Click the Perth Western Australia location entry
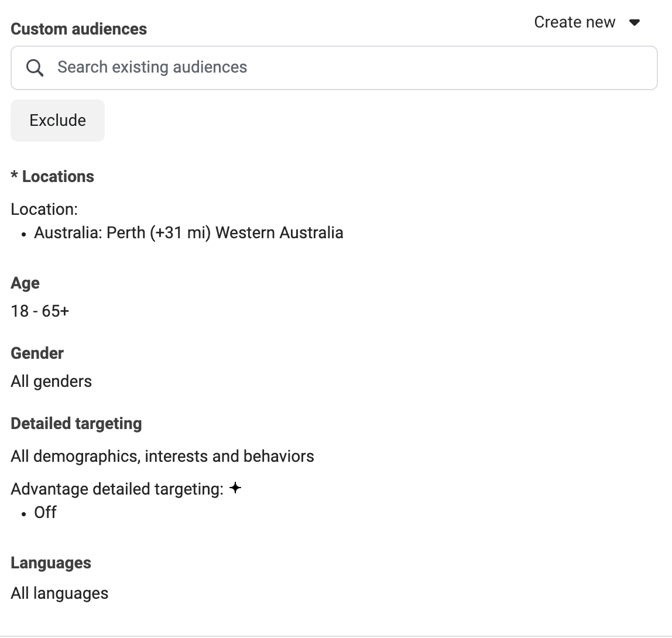The height and width of the screenshot is (638, 672). click(188, 233)
